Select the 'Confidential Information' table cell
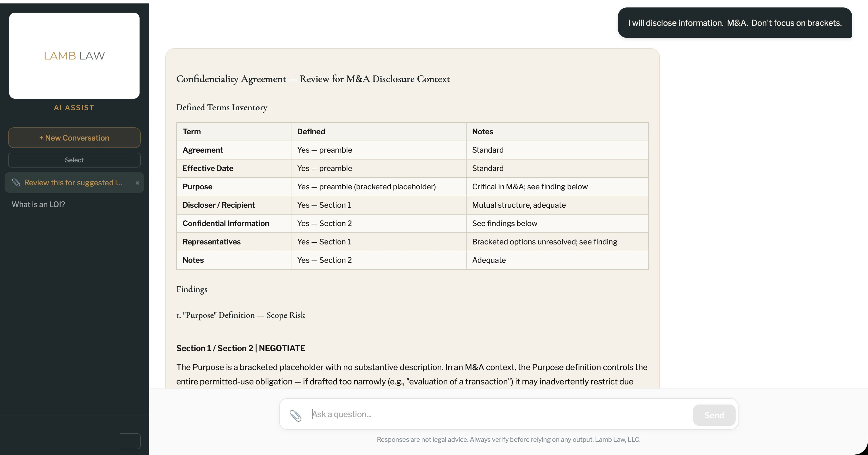The height and width of the screenshot is (455, 868). [x=226, y=223]
